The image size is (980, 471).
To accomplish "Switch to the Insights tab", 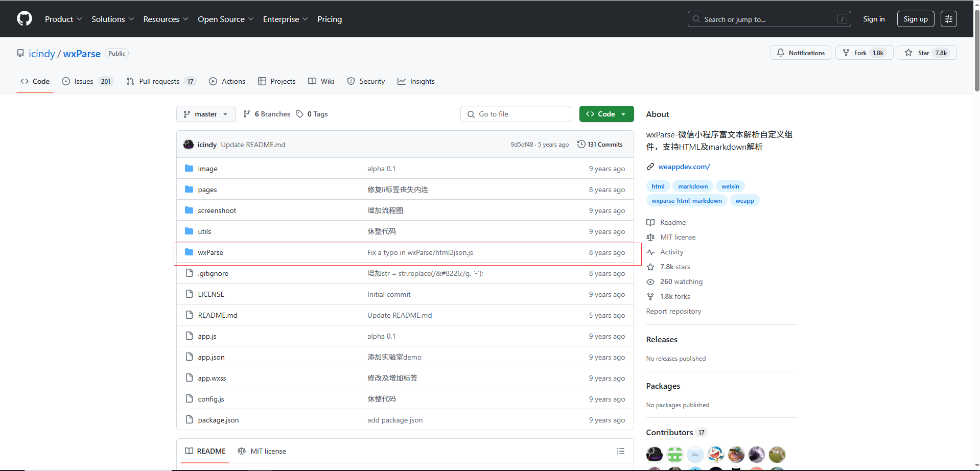I will click(416, 81).
